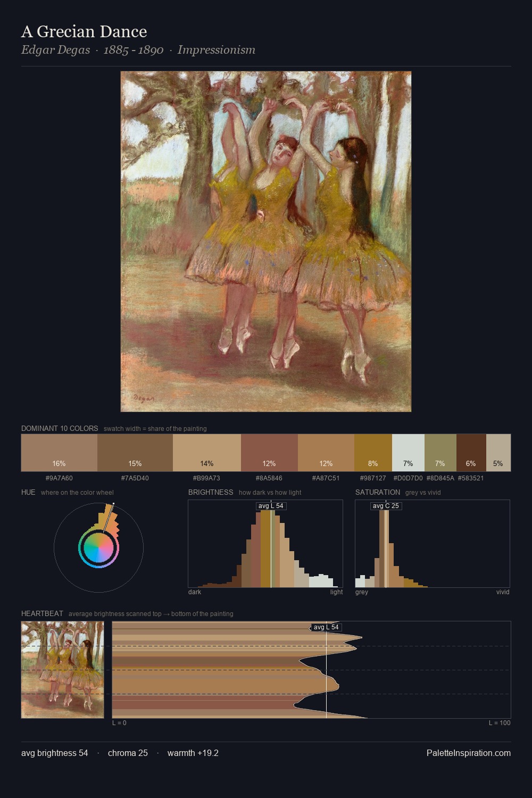The height and width of the screenshot is (798, 532).
Task: Click hex code '#987127'
Action: coord(373,478)
